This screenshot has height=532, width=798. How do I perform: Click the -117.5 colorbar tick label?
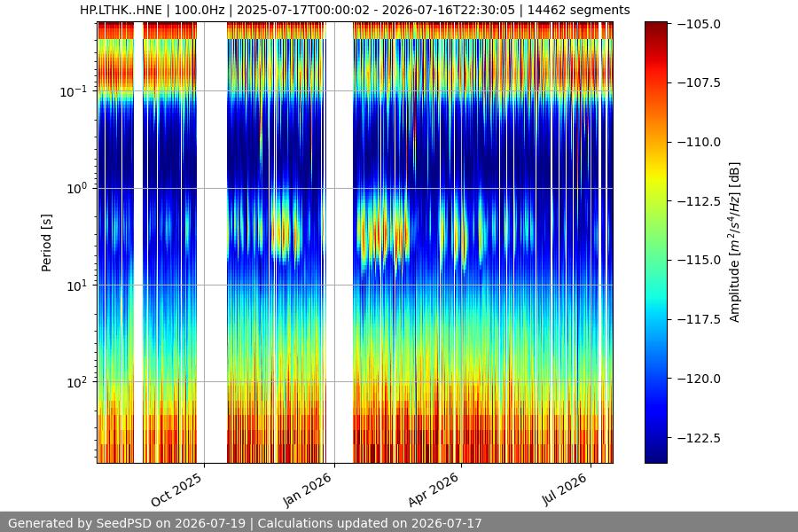point(699,319)
